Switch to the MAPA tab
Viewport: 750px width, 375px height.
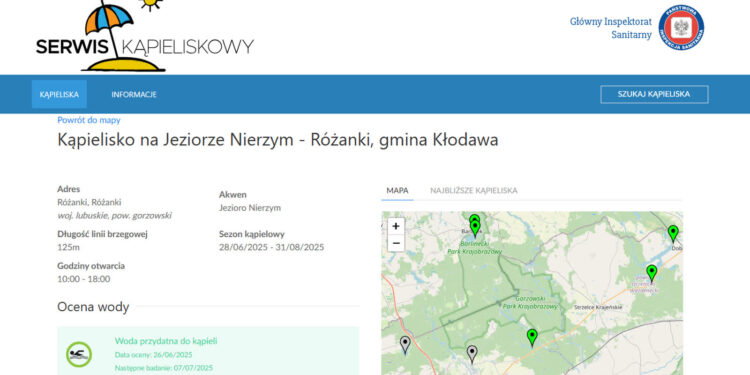397,190
